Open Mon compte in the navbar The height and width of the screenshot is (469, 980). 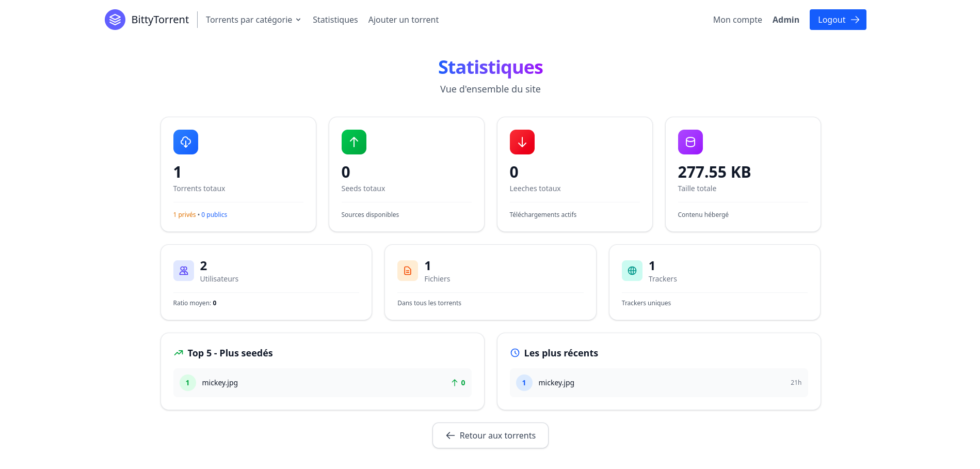pyautogui.click(x=737, y=20)
